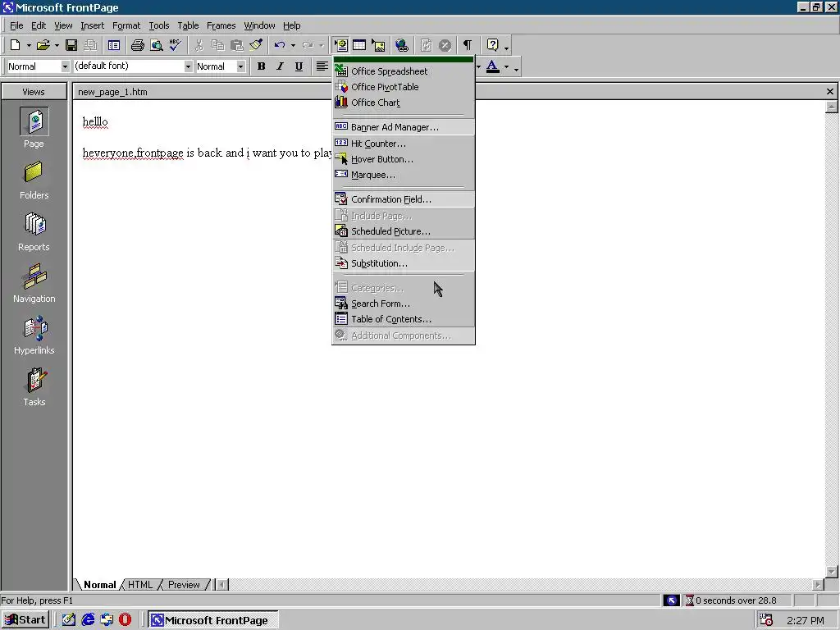Click the Insert Table icon
Image resolution: width=840 pixels, height=630 pixels.
click(359, 46)
